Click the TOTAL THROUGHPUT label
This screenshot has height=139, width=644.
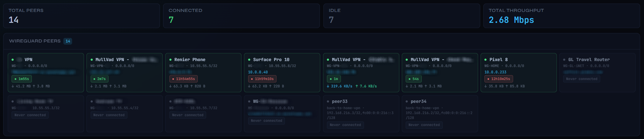point(516,11)
